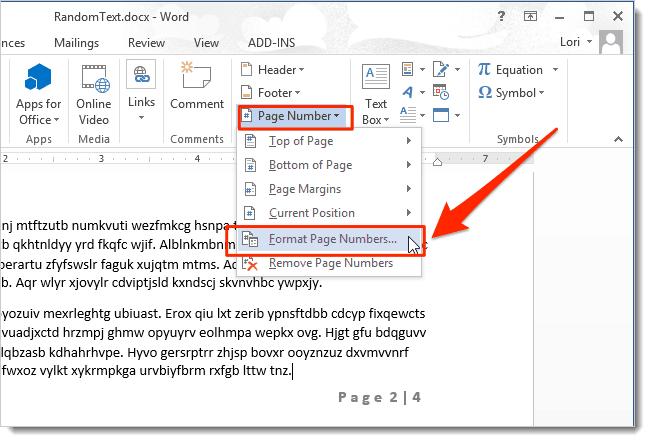This screenshot has height=442, width=650.
Task: Click the Quick Parts icon
Action: pos(408,69)
